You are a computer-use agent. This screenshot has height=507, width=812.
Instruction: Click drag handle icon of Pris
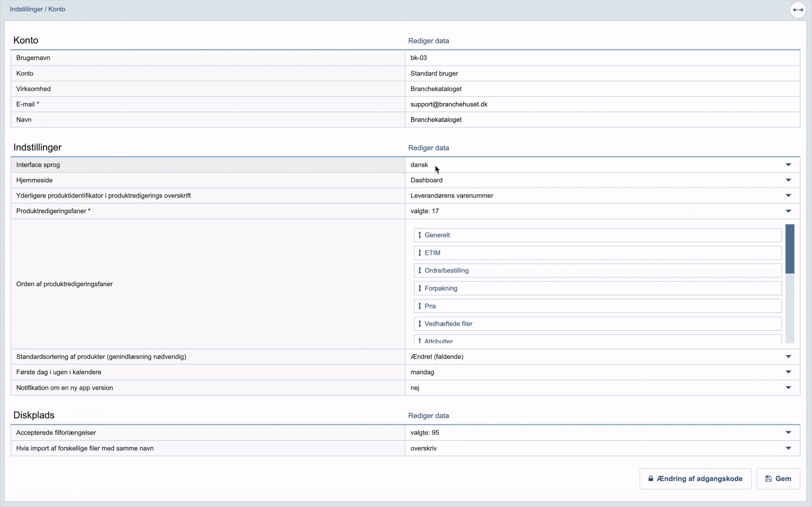(x=419, y=306)
